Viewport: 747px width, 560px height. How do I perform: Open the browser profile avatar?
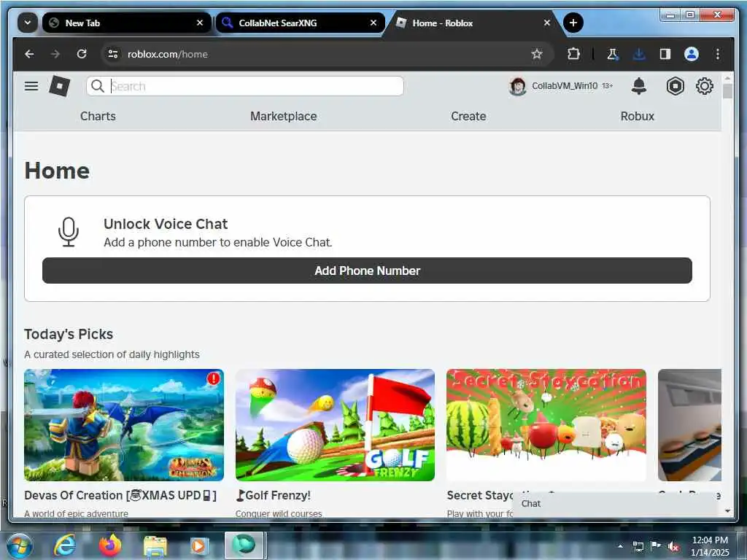(x=692, y=54)
